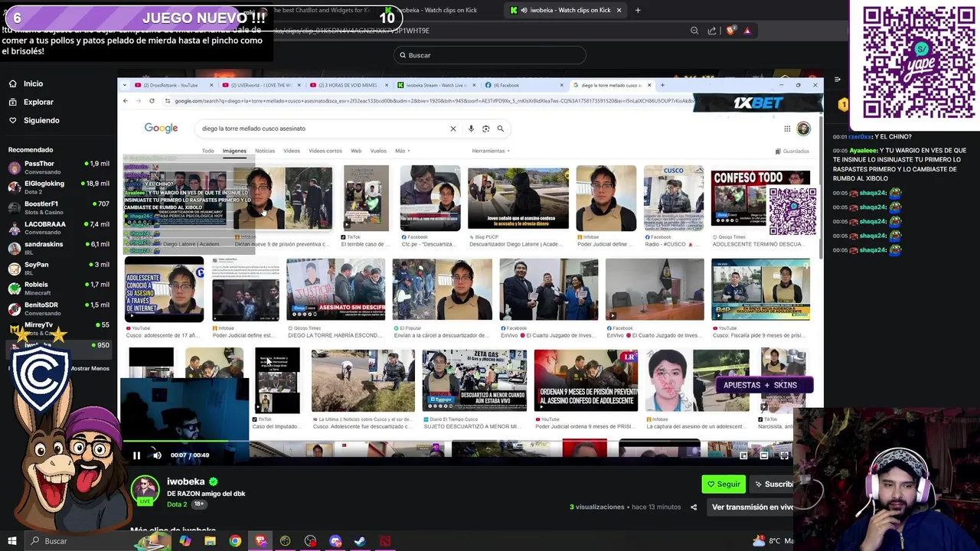Viewport: 980px width, 551px height.
Task: Collapse the Kick chat panel toggle
Action: click(837, 80)
